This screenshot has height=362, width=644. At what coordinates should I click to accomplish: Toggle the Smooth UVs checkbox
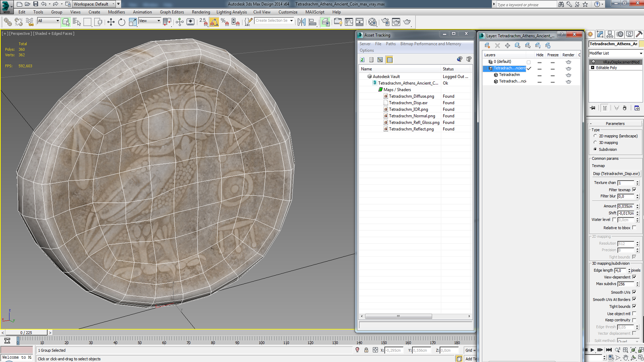634,292
